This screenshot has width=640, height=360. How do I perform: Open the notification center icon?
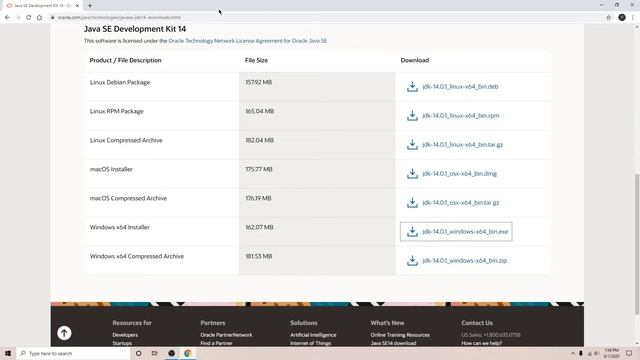[x=629, y=353]
